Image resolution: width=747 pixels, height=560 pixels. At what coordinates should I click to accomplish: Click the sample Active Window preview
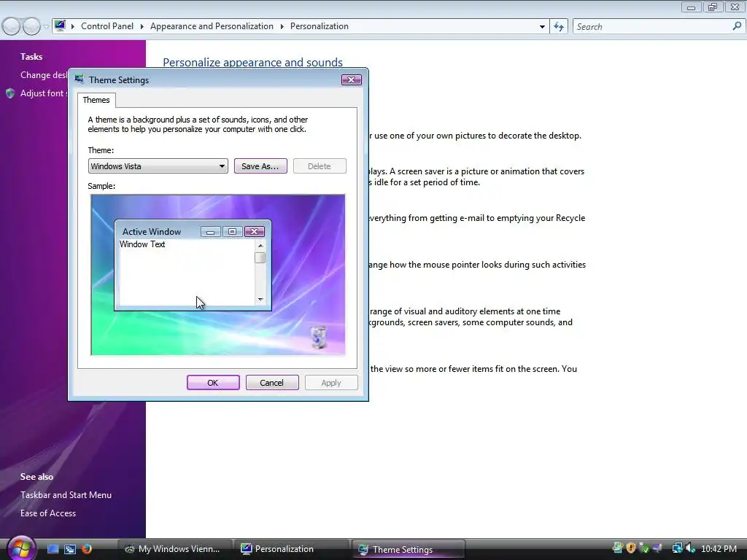pos(193,265)
